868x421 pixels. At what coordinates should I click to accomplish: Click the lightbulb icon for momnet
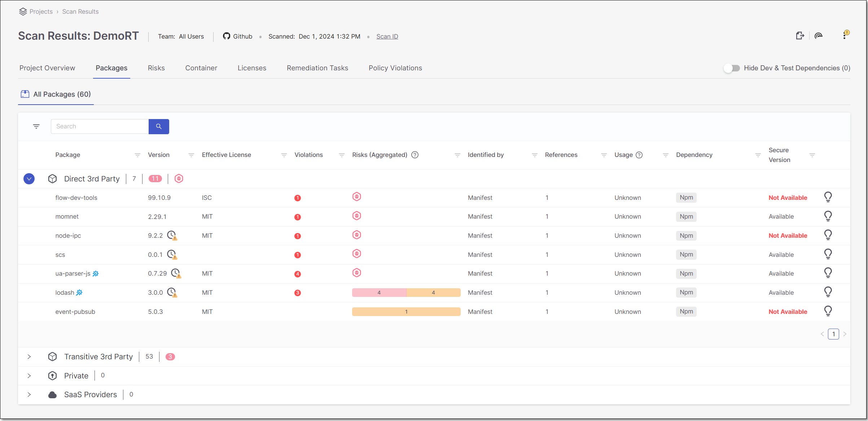828,216
